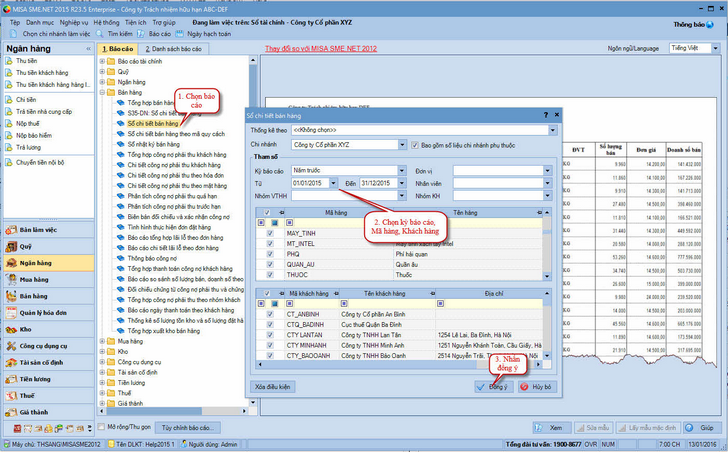Open Thay đổi so với MISA SME.NET 2012 link
Screen dimensions: 728x452
tap(321, 49)
